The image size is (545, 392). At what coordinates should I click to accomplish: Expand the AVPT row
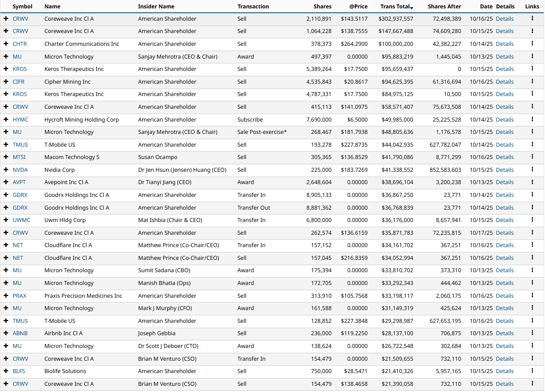6,182
